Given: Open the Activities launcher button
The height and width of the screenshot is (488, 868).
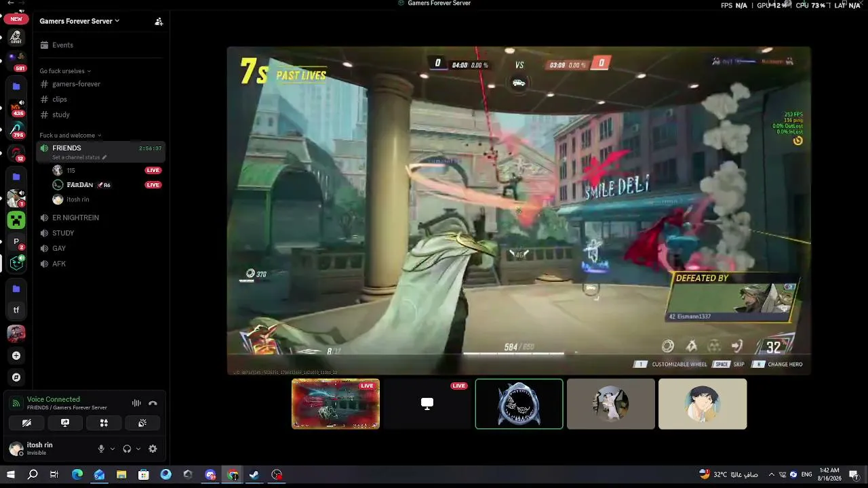Looking at the screenshot, I should (x=104, y=423).
